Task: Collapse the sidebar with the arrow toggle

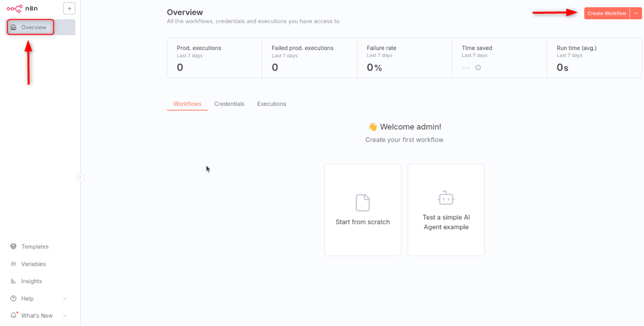Action: pos(80,178)
